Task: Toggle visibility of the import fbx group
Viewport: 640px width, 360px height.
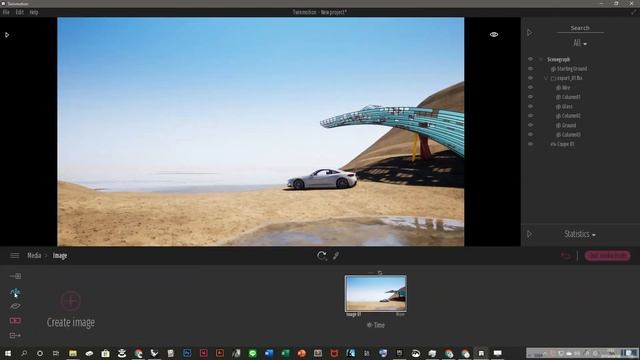Action: [530, 78]
